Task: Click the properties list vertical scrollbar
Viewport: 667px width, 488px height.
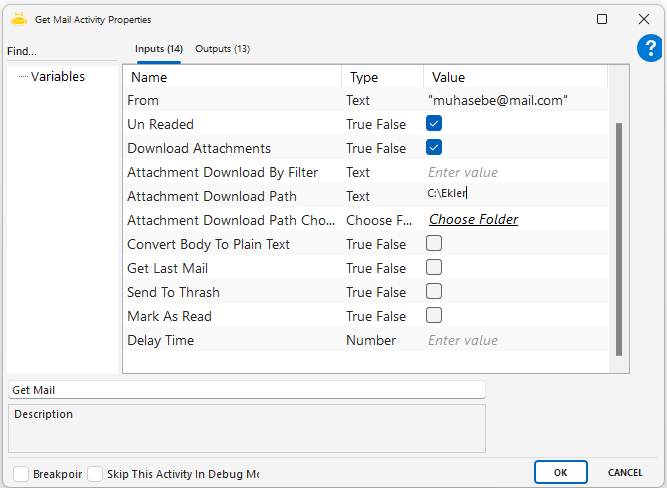Action: pyautogui.click(x=618, y=240)
